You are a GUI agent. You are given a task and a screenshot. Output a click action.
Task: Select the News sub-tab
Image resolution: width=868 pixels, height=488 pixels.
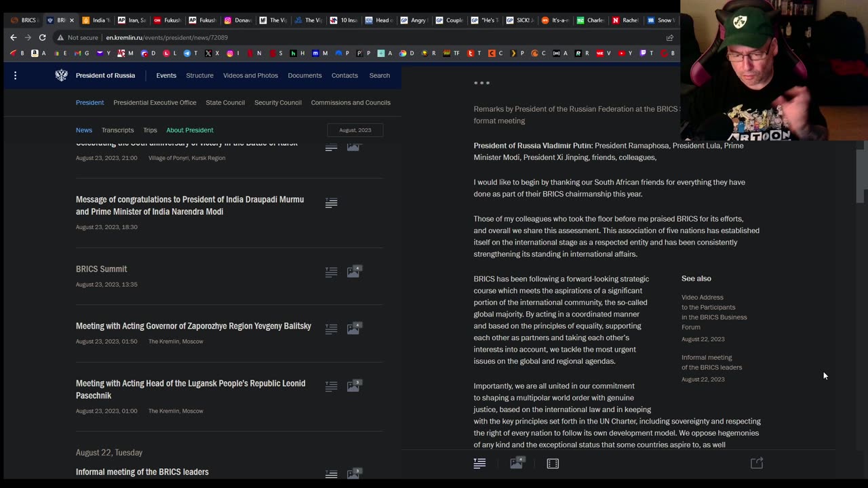coord(84,130)
